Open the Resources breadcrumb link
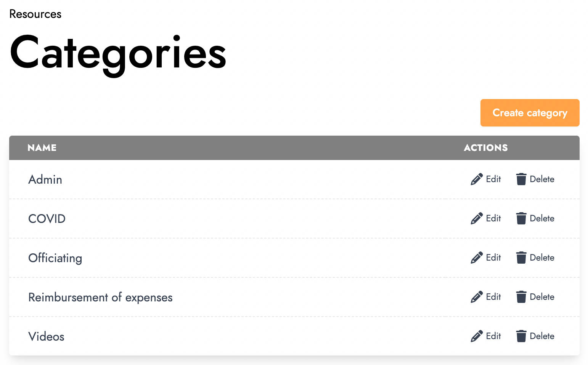 point(35,14)
